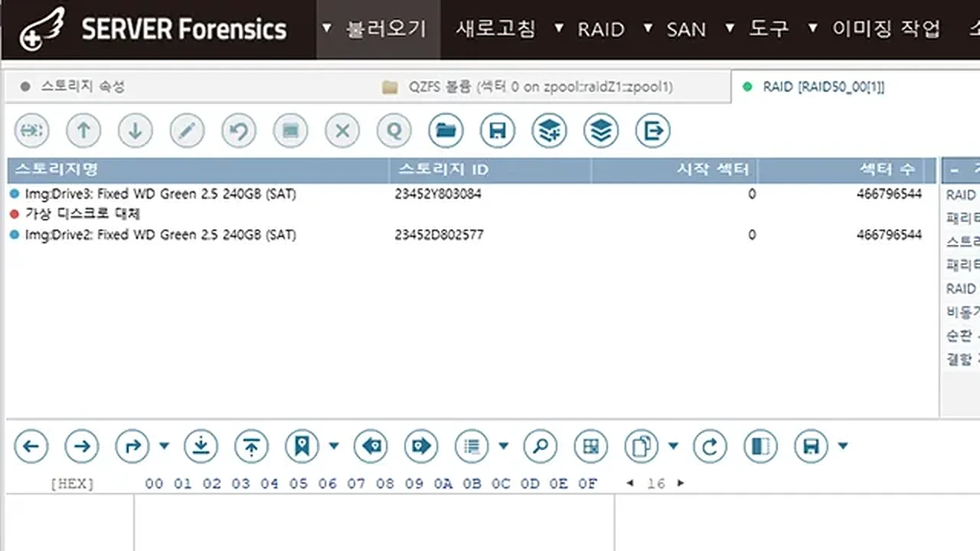This screenshot has height=551, width=980.
Task: Select the Img:Drive2 WD Green row
Action: coord(471,235)
